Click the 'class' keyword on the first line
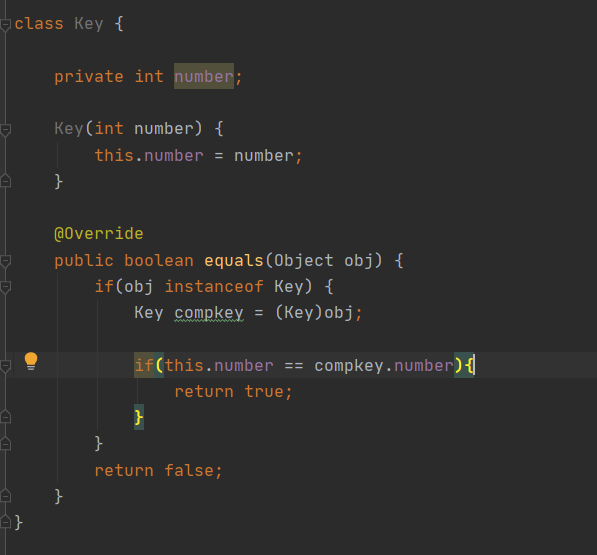This screenshot has width=597, height=555. pyautogui.click(x=39, y=24)
